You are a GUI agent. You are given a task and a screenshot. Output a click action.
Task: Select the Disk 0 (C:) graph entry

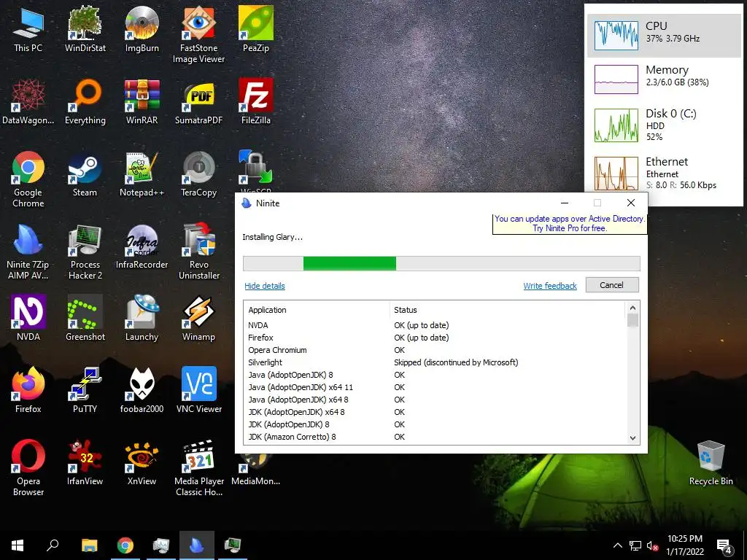click(x=664, y=125)
